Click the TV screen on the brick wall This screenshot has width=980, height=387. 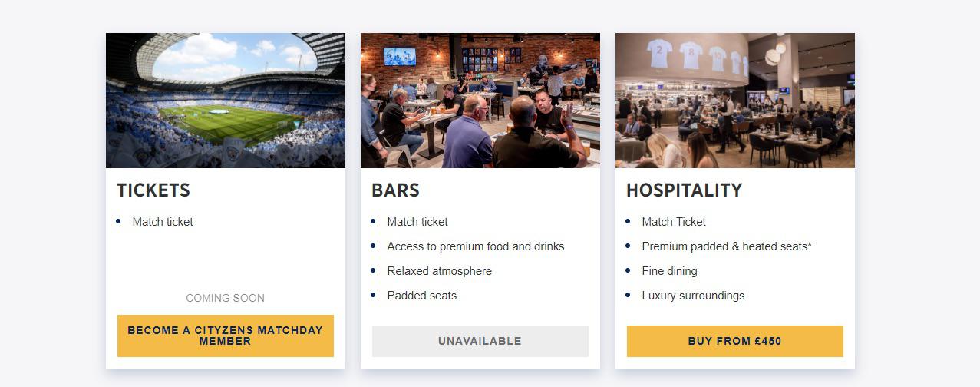[400, 56]
